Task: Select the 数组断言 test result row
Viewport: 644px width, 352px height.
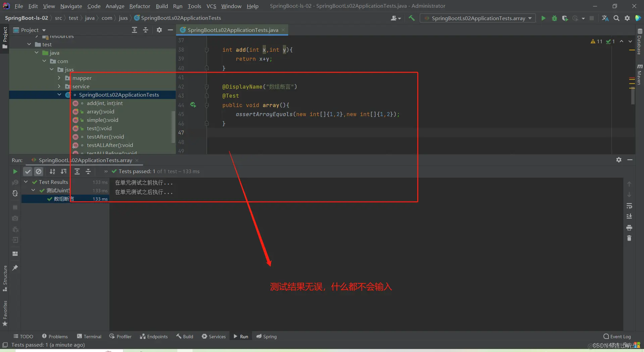Action: 65,199
